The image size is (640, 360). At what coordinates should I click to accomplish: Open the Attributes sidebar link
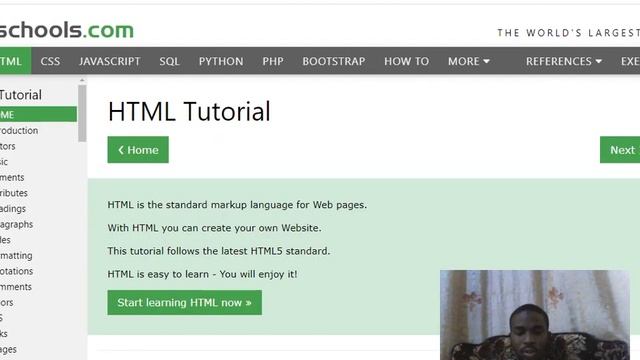[x=14, y=193]
